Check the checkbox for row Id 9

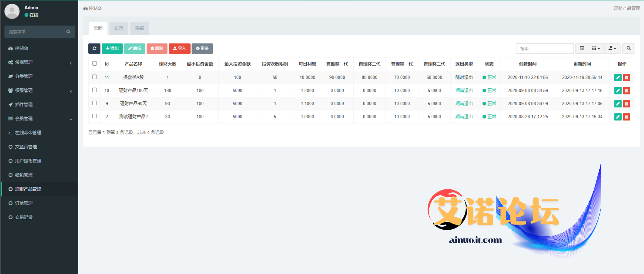pos(95,103)
